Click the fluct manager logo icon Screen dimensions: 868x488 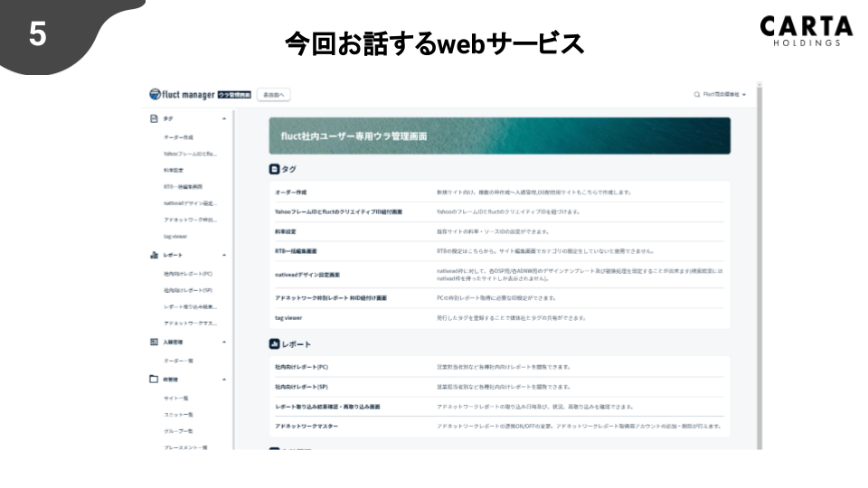pos(155,94)
